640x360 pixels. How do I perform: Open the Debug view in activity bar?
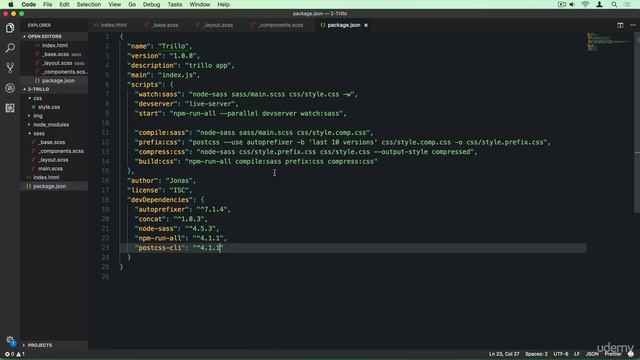point(10,88)
